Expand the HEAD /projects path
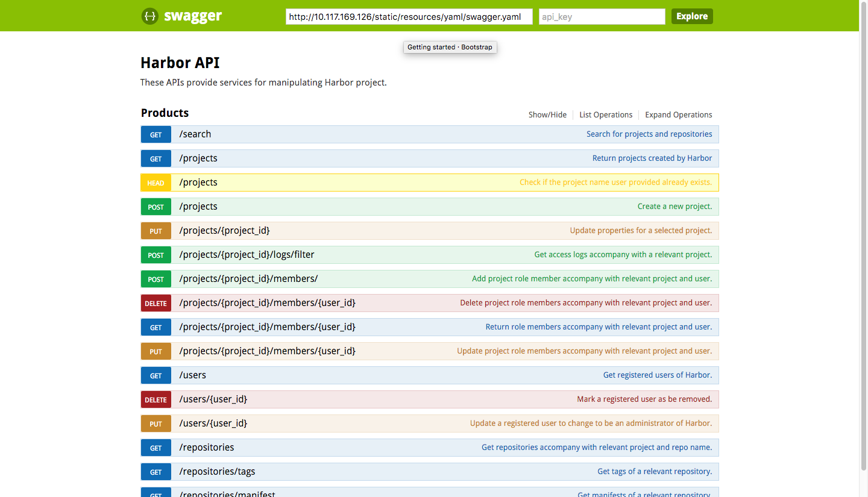 tap(198, 183)
